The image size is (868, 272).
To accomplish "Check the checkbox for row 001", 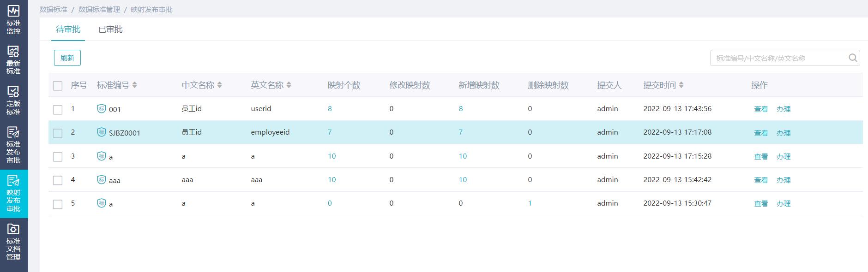I will [x=58, y=110].
